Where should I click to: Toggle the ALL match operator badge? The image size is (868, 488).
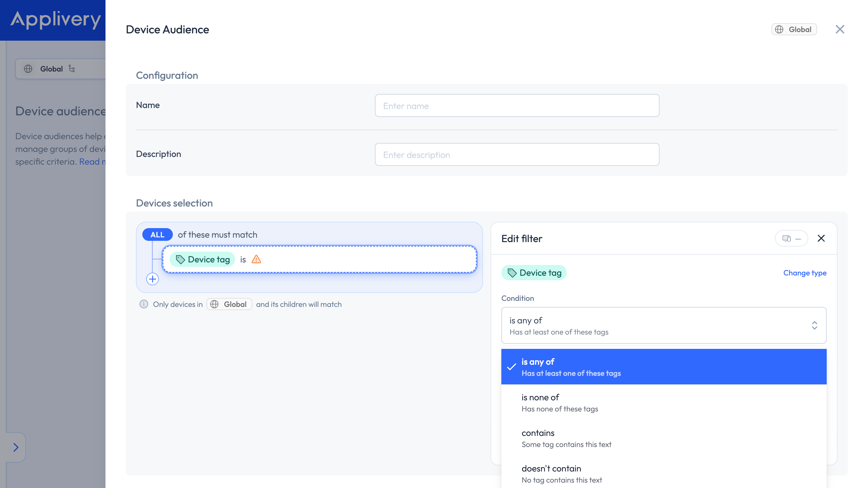point(157,234)
